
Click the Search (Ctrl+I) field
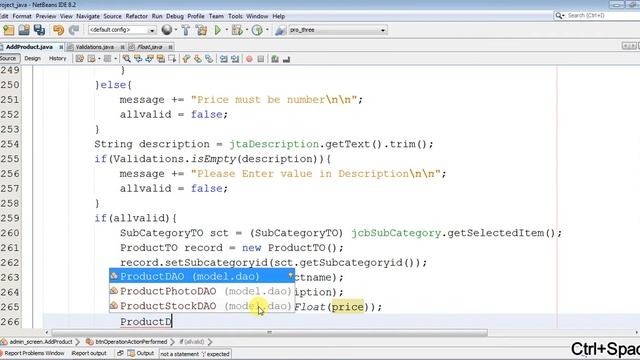597,16
